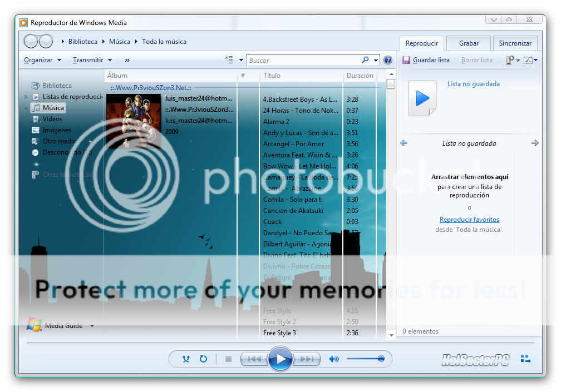Click the Forward navigation arrow
561x392 pixels.
click(x=46, y=41)
